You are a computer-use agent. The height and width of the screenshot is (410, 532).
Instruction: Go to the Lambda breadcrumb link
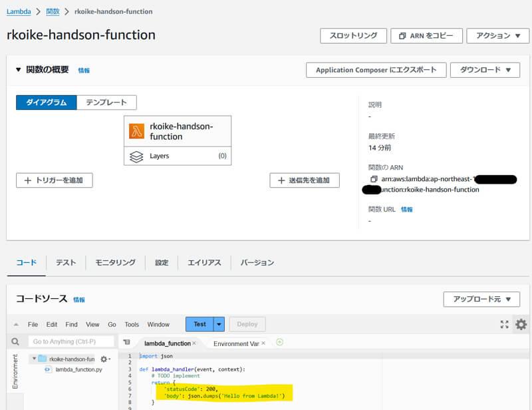tap(19, 11)
